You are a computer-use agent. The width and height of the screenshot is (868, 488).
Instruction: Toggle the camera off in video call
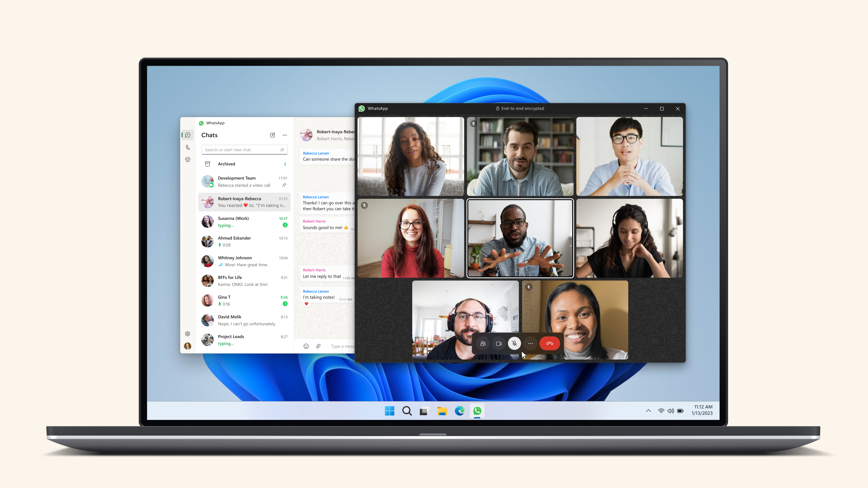point(498,343)
